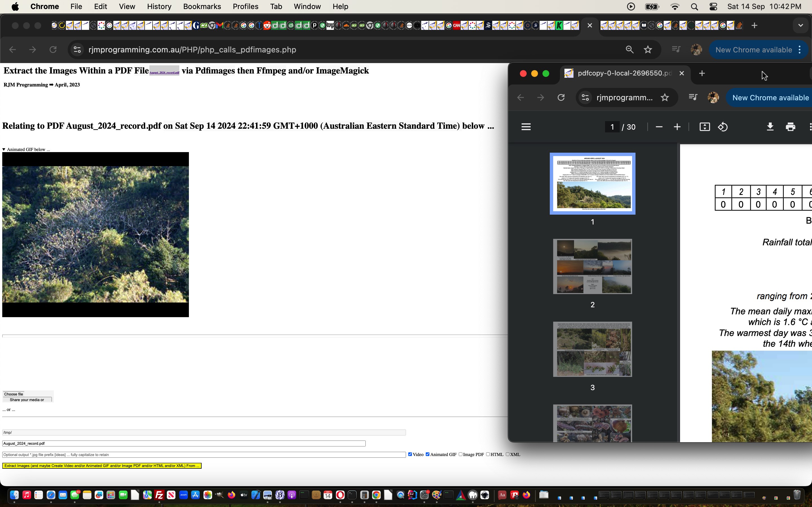Click the PDF zoom in plus icon
Image resolution: width=812 pixels, height=507 pixels.
point(677,127)
